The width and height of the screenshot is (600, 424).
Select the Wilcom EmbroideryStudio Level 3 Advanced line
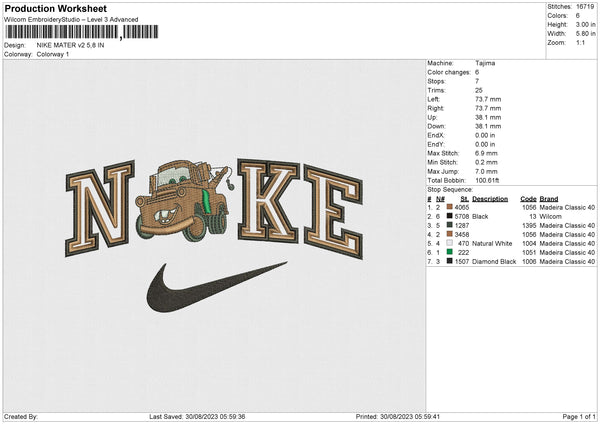point(71,20)
